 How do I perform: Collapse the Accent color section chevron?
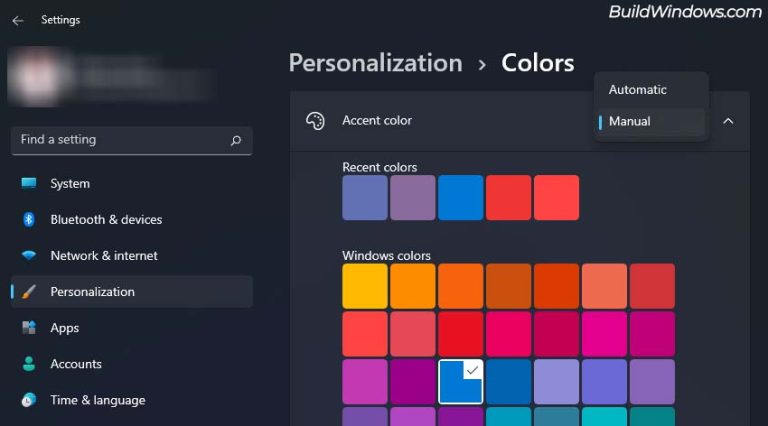(728, 121)
